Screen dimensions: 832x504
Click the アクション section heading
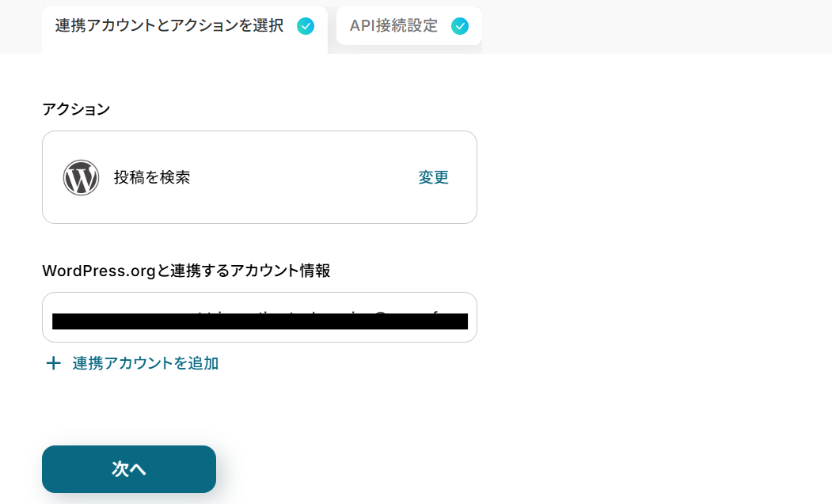(x=76, y=109)
